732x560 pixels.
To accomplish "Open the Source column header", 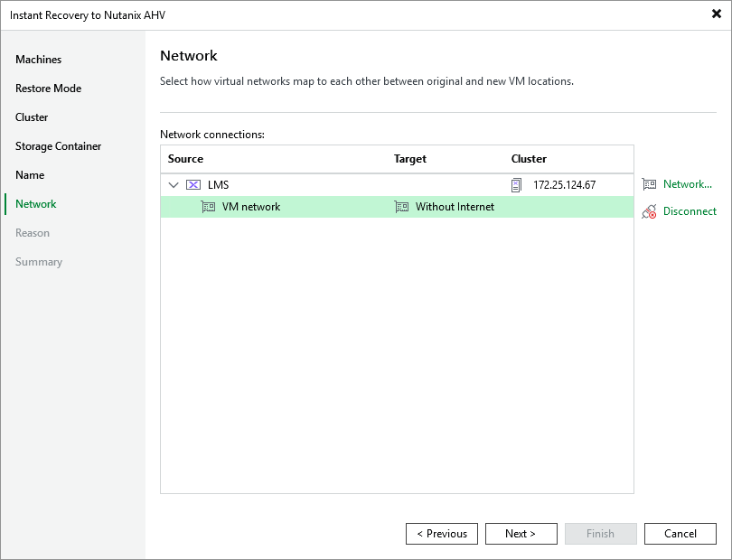I will [x=185, y=159].
